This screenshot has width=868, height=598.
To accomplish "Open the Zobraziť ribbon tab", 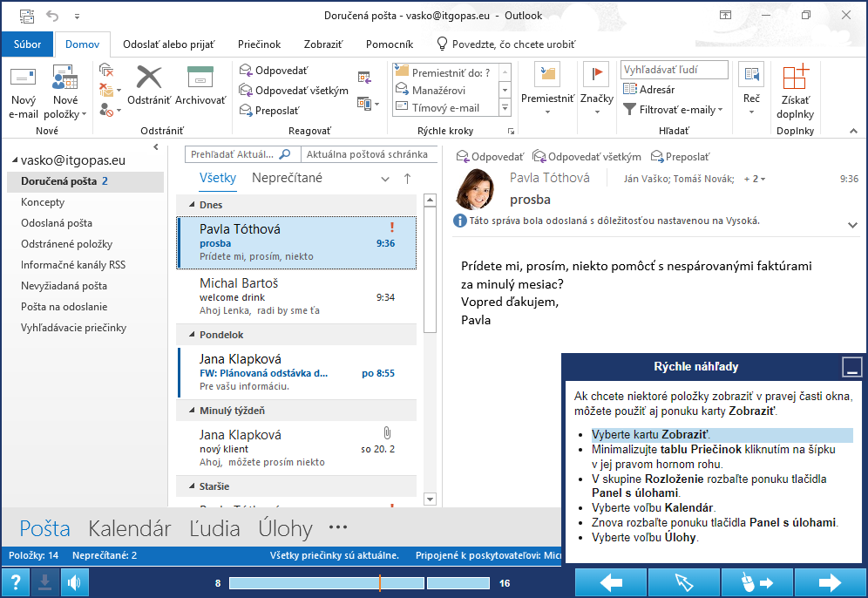I will click(323, 44).
